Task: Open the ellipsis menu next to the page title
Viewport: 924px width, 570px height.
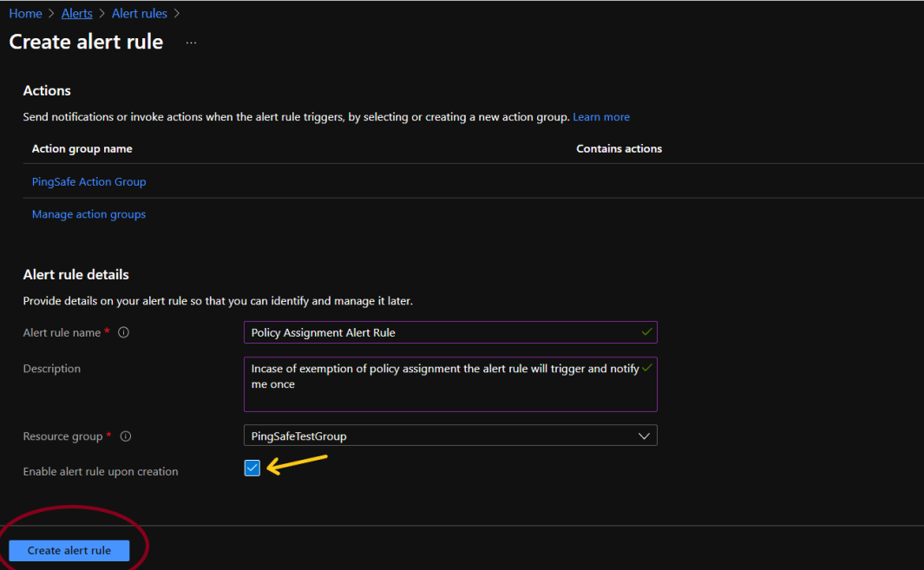Action: [x=191, y=43]
